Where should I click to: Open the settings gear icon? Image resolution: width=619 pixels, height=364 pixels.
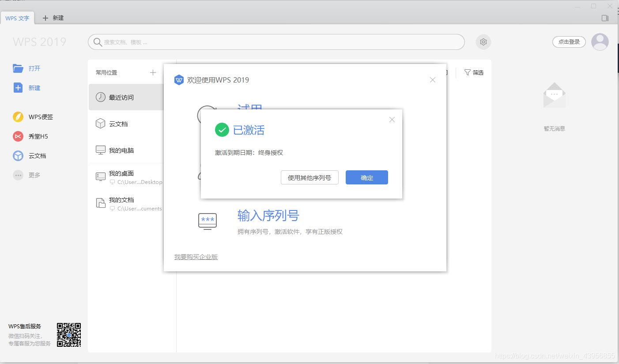483,42
